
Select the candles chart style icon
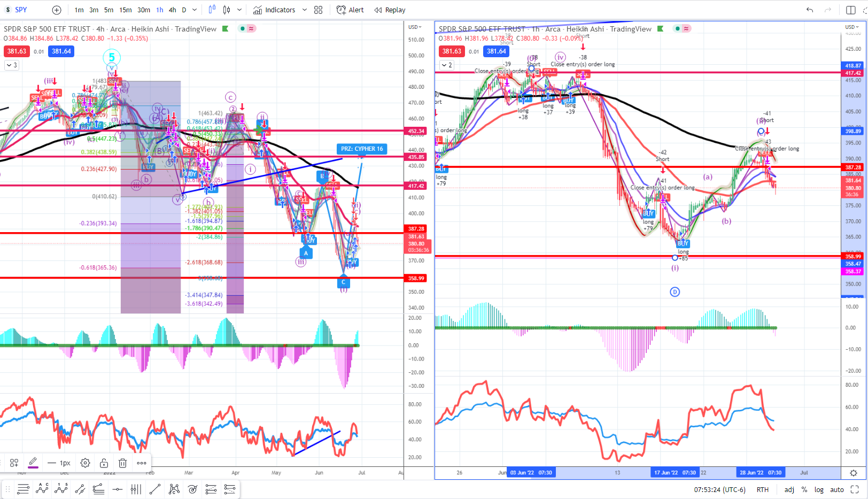click(227, 10)
